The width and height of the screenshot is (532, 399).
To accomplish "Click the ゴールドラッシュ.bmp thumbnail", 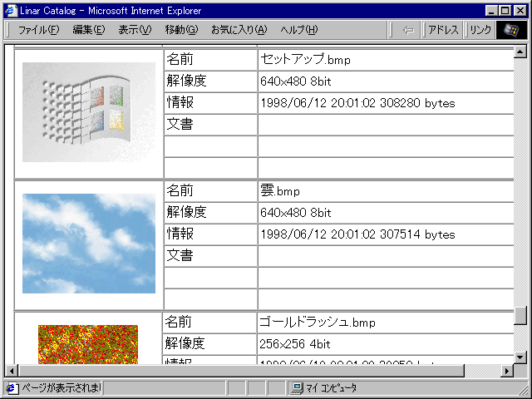I will point(88,344).
